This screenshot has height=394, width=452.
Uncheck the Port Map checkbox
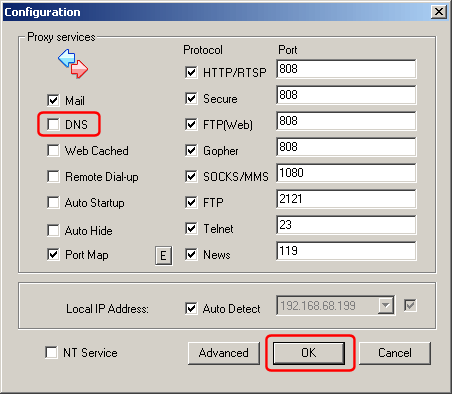[x=53, y=254]
